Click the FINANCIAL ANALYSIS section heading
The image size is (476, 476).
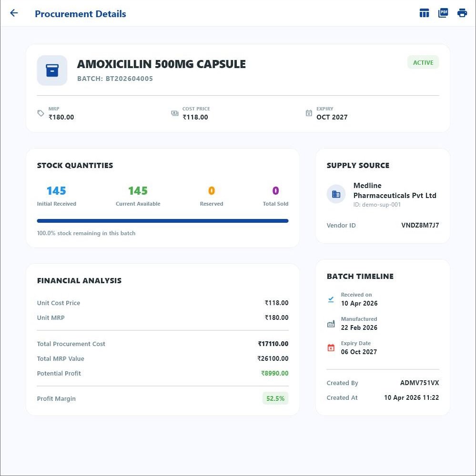pyautogui.click(x=79, y=280)
